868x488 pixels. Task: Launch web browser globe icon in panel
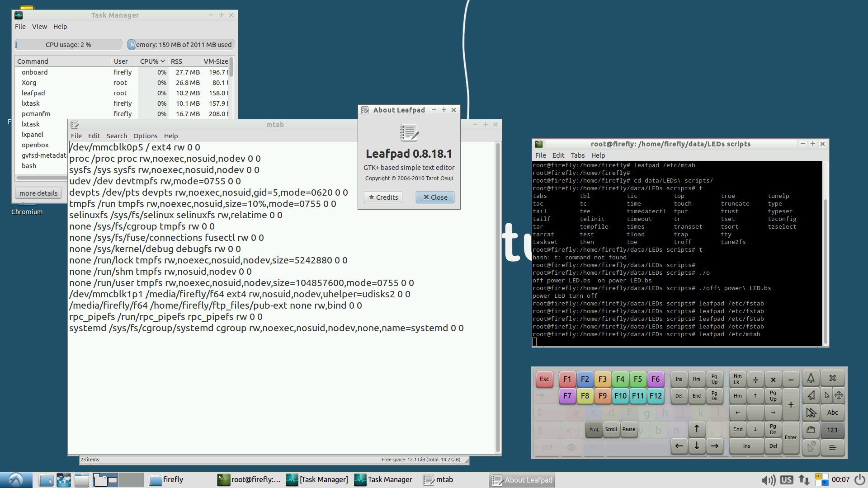64,480
